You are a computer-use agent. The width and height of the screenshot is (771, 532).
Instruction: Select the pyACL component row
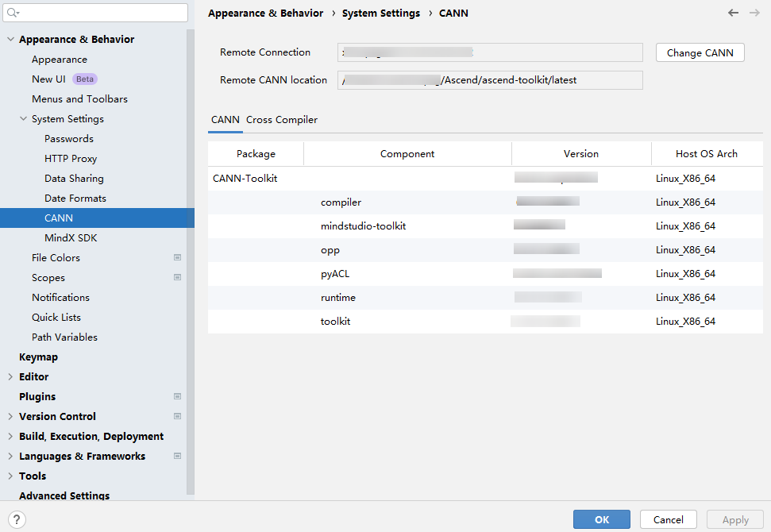(x=485, y=273)
